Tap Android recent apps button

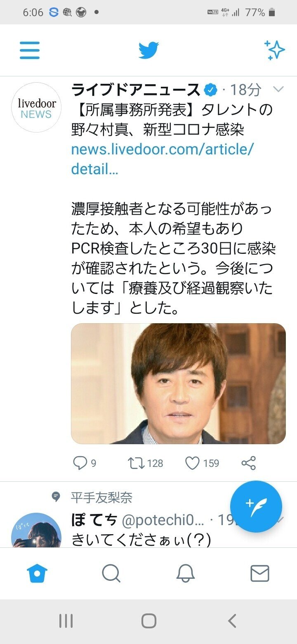[66, 620]
